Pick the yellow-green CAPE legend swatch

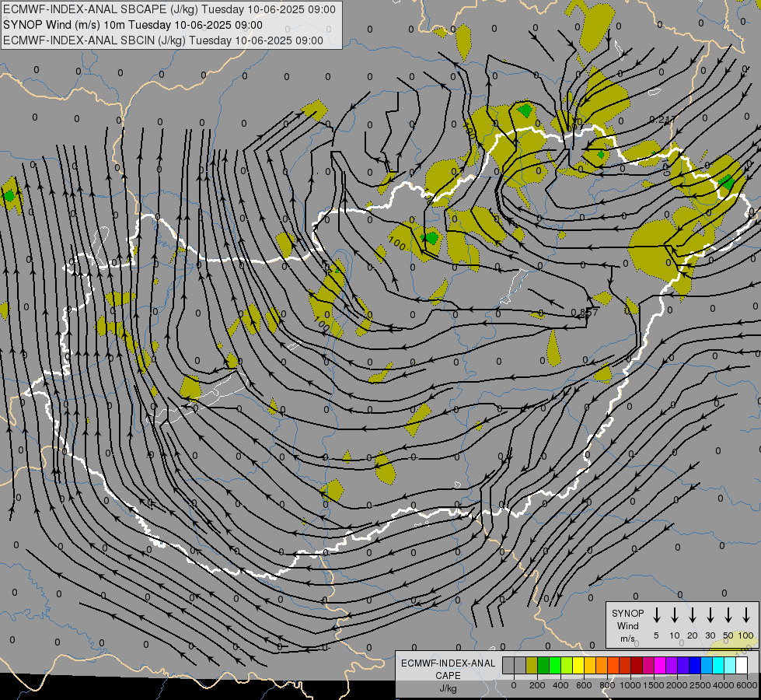pos(567,665)
